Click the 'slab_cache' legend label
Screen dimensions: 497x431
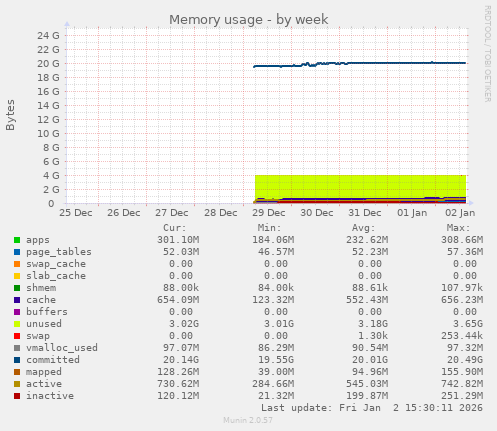tap(56, 276)
